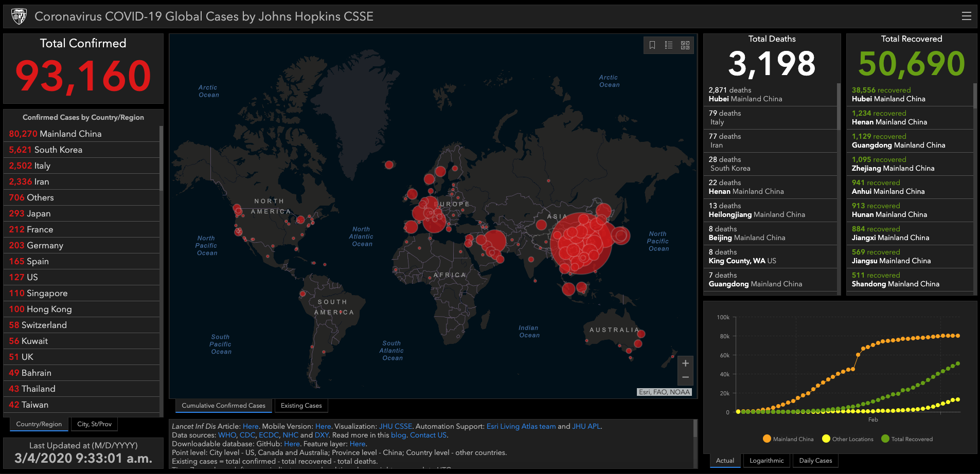Open the bookmarks icon on map
Viewport: 980px width, 474px height.
tap(652, 45)
